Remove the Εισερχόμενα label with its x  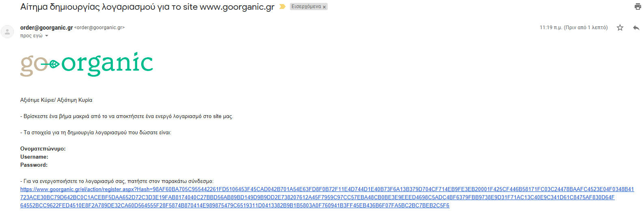pos(324,7)
